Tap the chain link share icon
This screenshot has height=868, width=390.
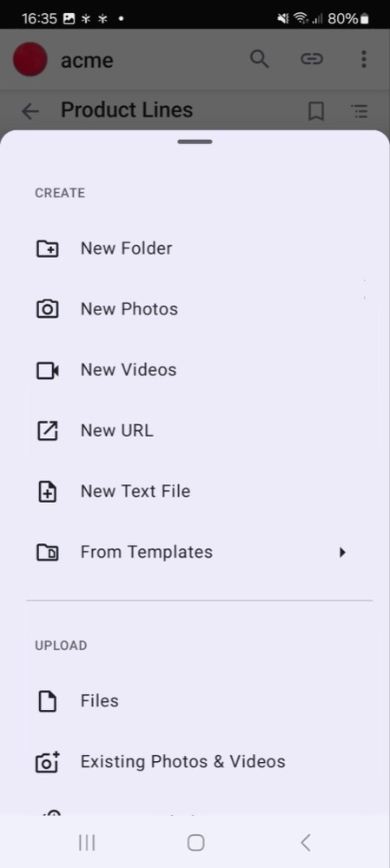(x=312, y=59)
